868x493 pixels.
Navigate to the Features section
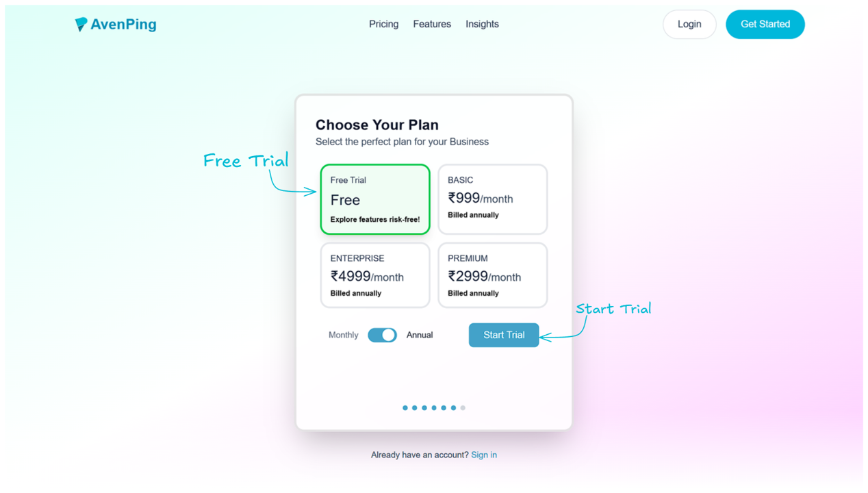click(x=431, y=24)
